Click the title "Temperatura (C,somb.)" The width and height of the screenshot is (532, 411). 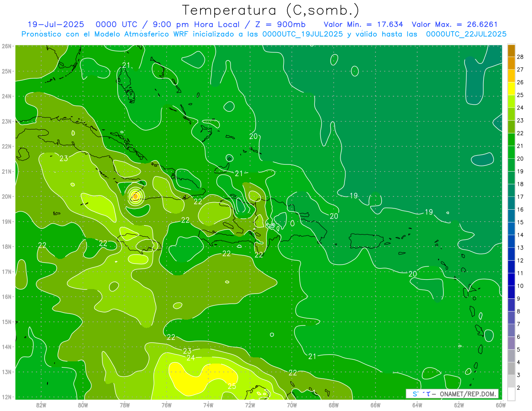tap(270, 10)
